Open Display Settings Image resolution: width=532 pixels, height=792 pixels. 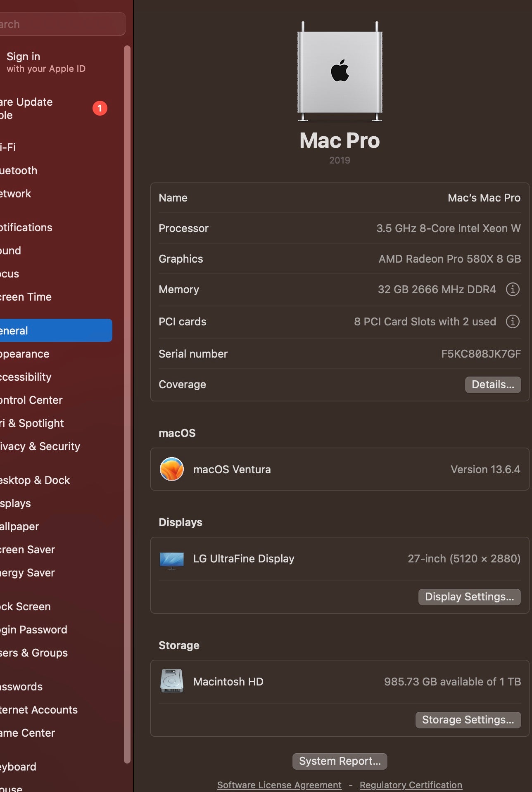[x=469, y=597]
